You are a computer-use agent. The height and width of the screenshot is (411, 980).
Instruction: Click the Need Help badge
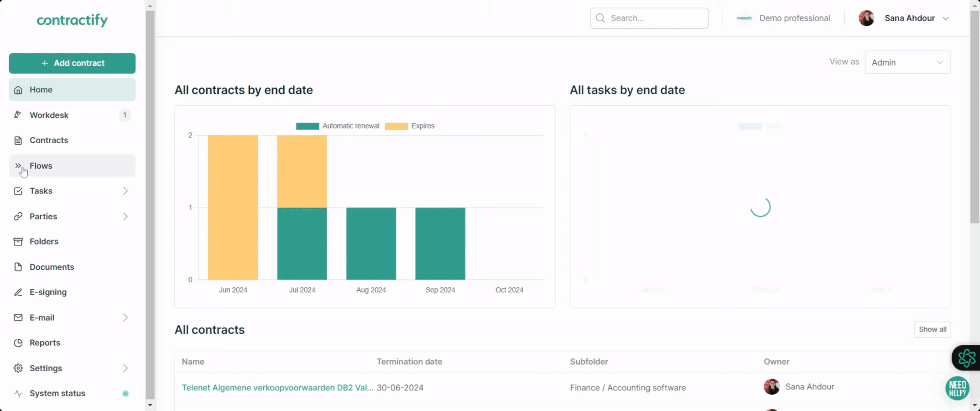click(x=957, y=388)
